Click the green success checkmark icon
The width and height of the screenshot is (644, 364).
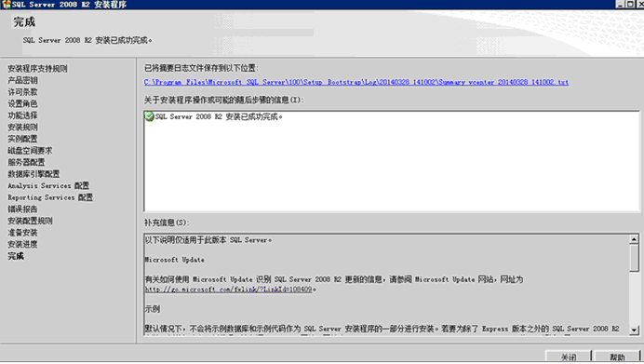(x=150, y=116)
